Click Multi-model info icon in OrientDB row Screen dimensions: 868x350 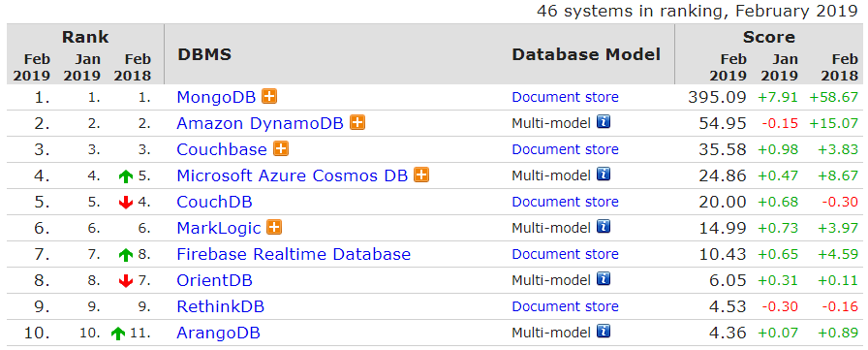point(604,279)
